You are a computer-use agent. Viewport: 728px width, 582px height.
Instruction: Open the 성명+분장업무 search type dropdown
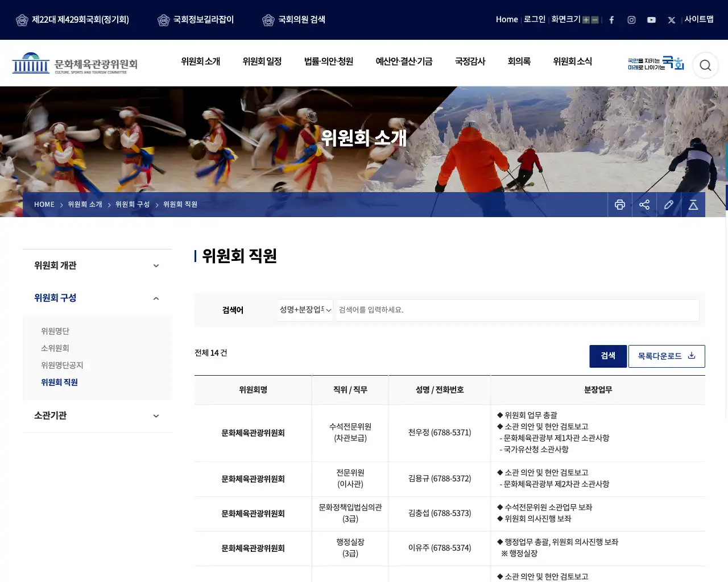(305, 310)
